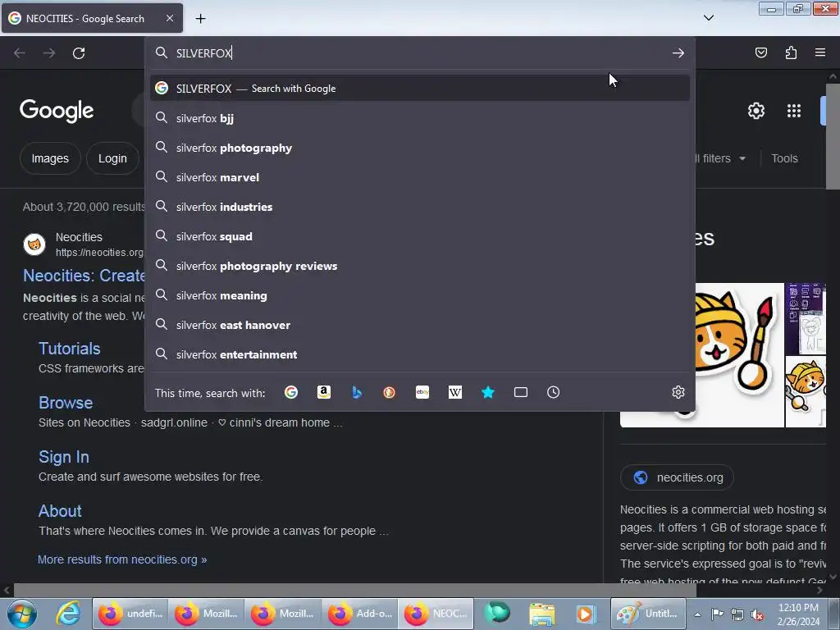Open the taskbar clock and date

798,614
